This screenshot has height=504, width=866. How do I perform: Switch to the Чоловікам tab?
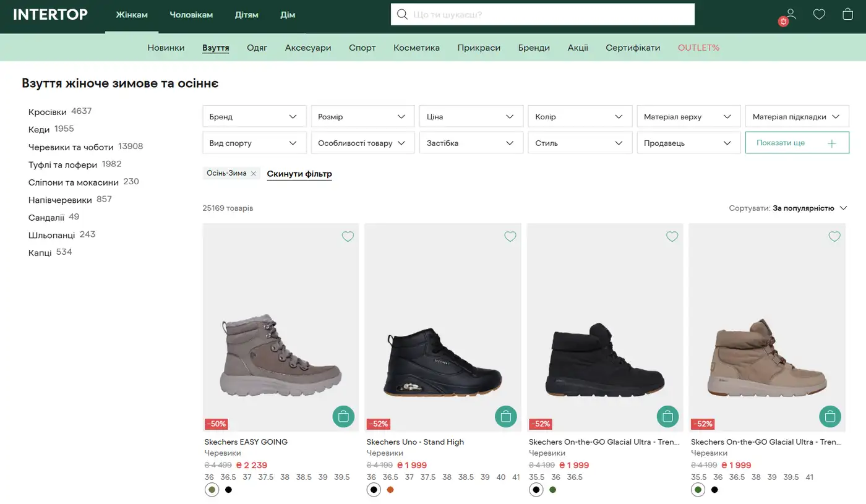[191, 15]
